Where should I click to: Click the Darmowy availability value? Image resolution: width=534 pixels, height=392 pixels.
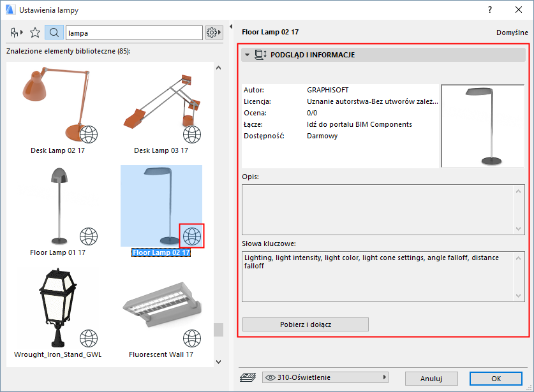(x=322, y=136)
